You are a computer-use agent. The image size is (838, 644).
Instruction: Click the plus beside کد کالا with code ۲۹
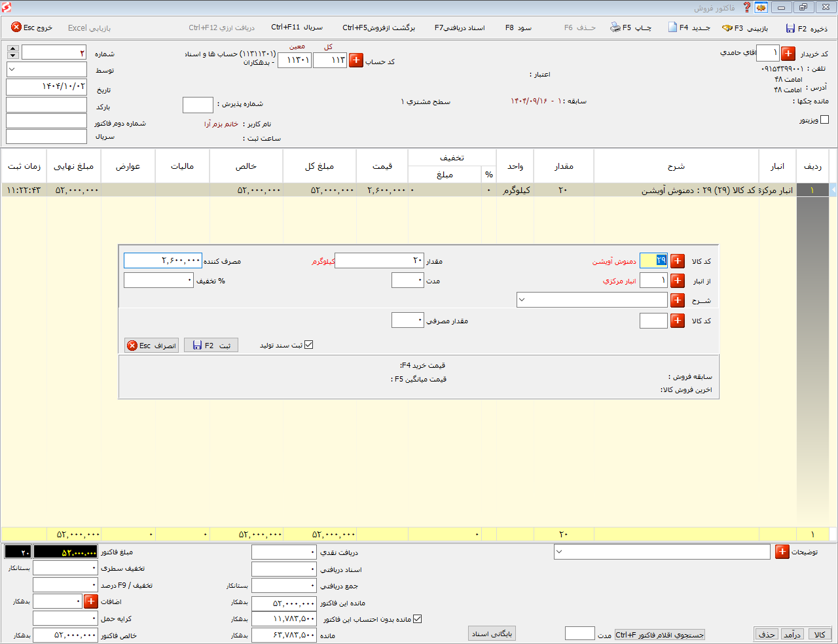(x=678, y=260)
